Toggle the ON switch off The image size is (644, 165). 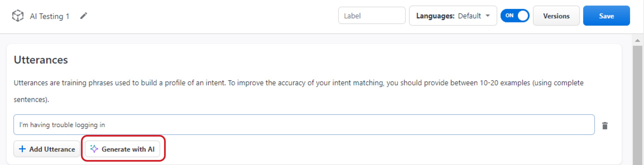click(515, 16)
